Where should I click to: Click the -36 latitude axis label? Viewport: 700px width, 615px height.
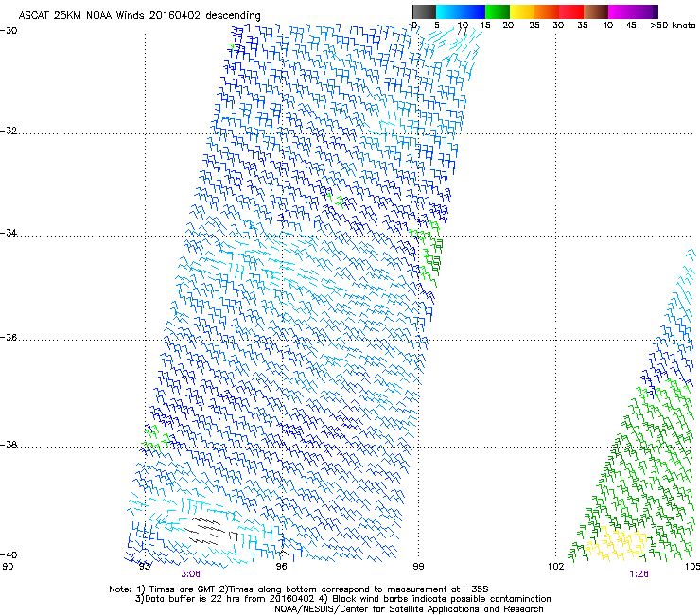click(9, 337)
